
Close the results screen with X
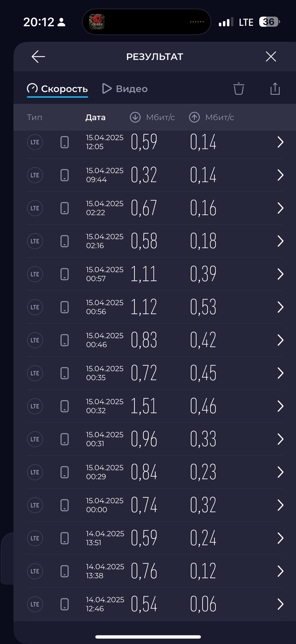pyautogui.click(x=271, y=57)
